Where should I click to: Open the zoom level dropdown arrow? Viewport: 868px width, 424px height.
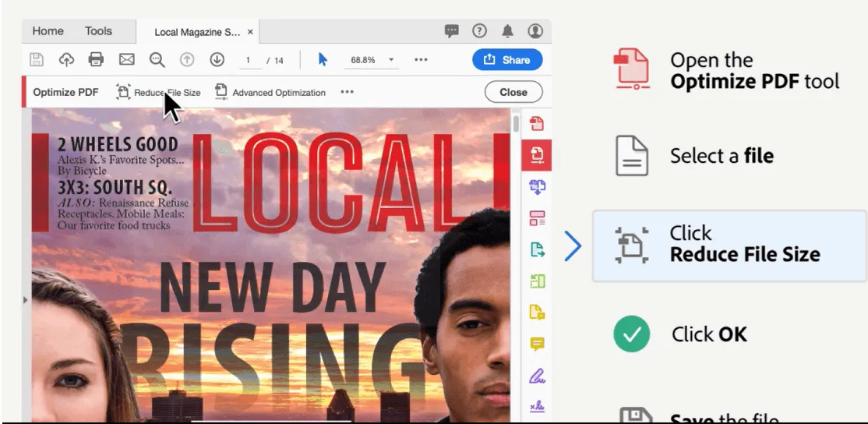(391, 60)
